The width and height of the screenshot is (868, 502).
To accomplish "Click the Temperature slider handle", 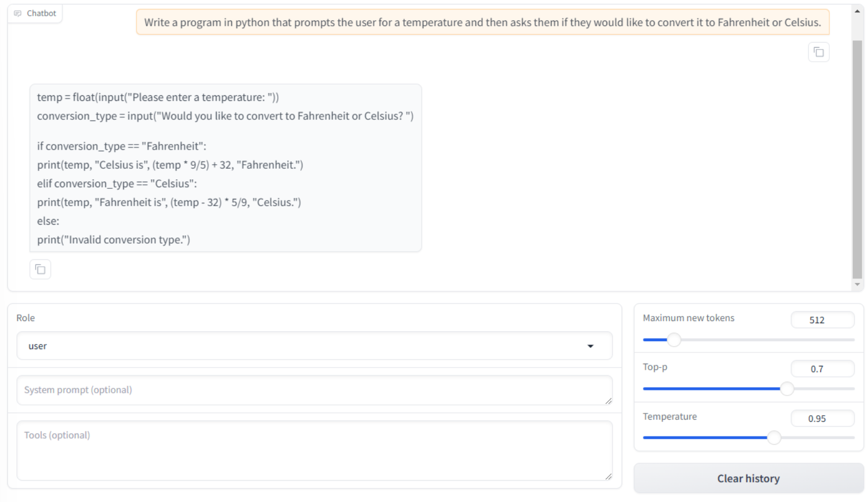I will coord(773,438).
